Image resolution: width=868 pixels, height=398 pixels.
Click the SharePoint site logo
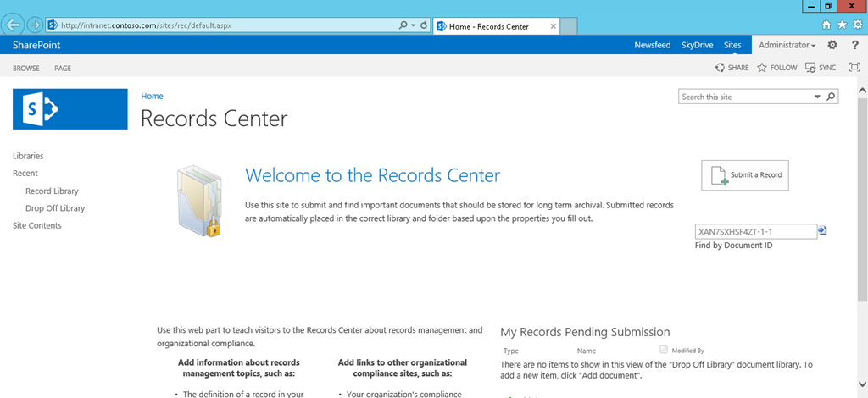(x=70, y=108)
